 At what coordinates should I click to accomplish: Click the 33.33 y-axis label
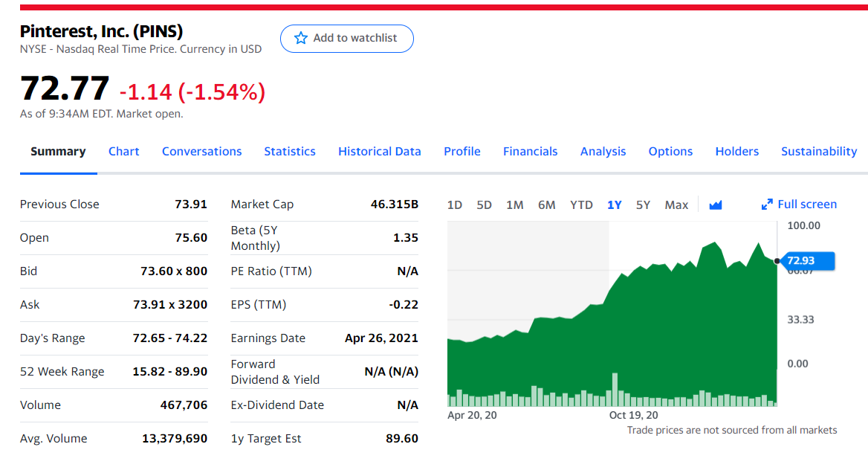[800, 320]
